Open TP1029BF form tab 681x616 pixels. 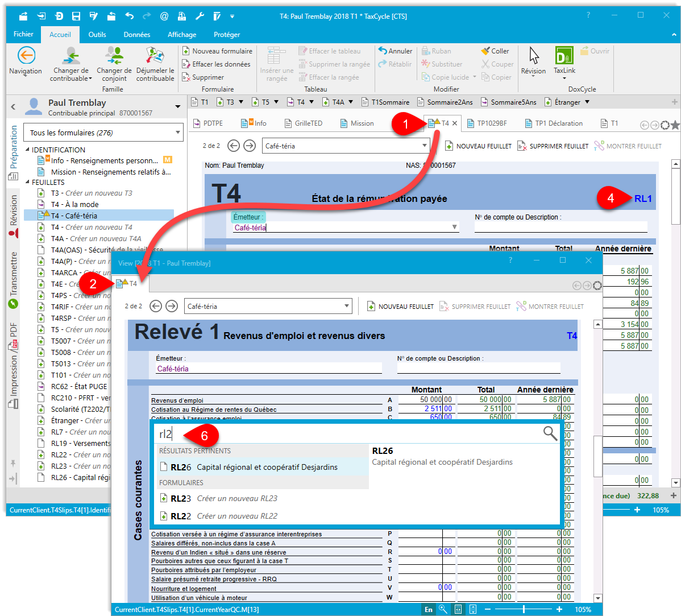pos(487,123)
